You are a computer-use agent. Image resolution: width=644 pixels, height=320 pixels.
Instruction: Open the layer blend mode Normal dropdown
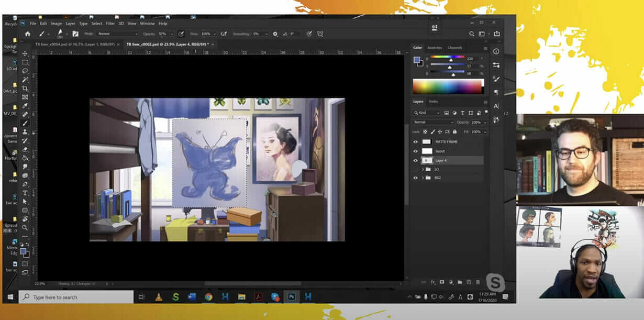coord(432,122)
